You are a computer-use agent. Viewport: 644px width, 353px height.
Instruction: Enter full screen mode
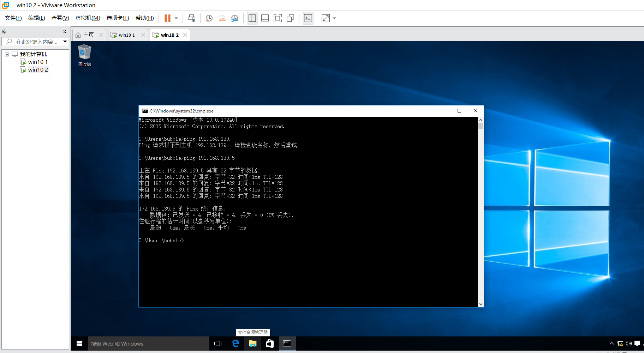[278, 18]
